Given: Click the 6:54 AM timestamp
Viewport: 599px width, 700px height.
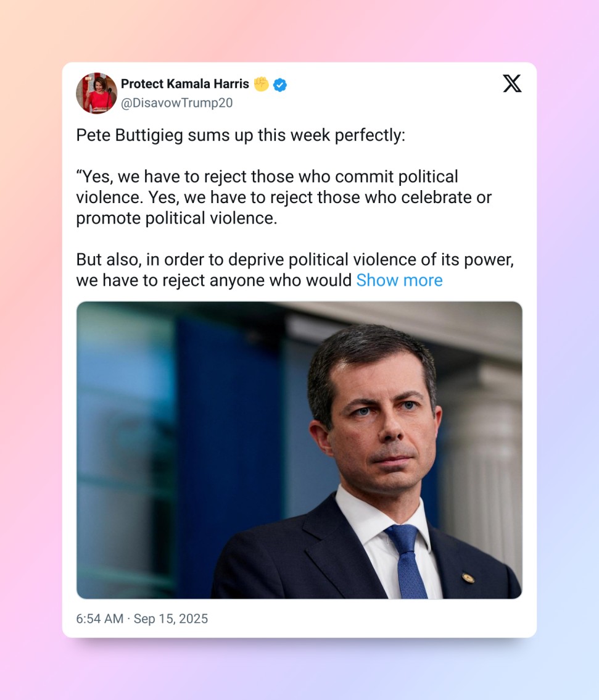Looking at the screenshot, I should (99, 619).
